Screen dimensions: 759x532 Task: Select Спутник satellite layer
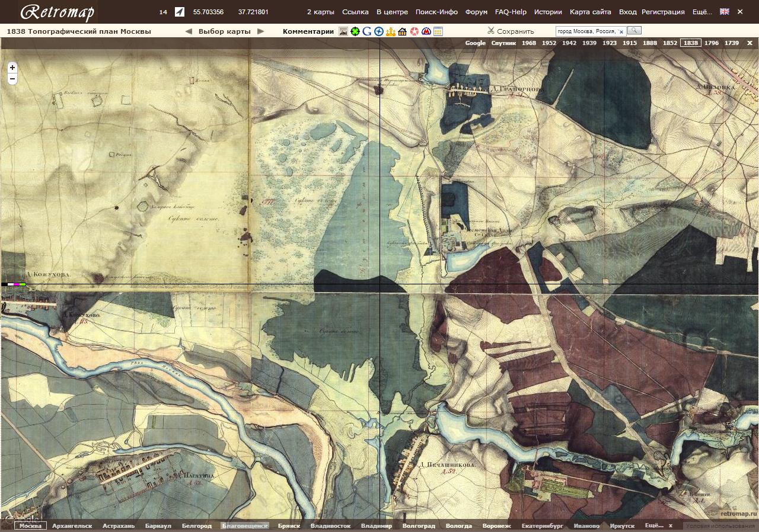coord(503,43)
